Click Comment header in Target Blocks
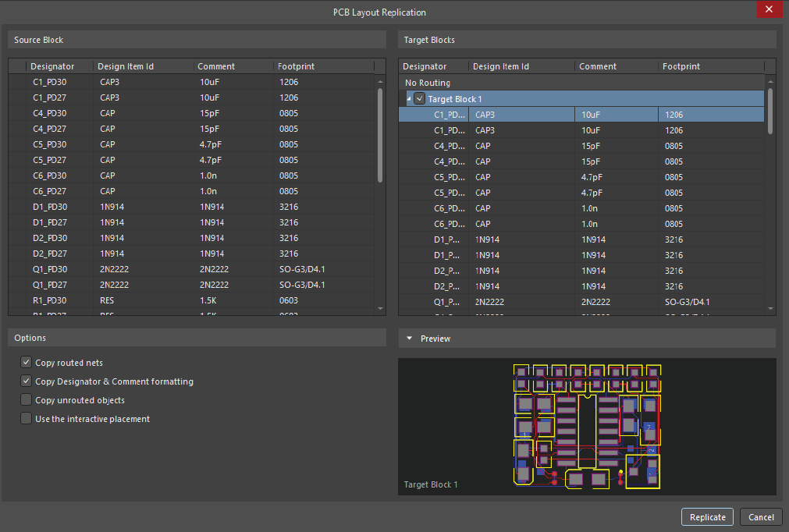The width and height of the screenshot is (789, 532). (x=598, y=66)
